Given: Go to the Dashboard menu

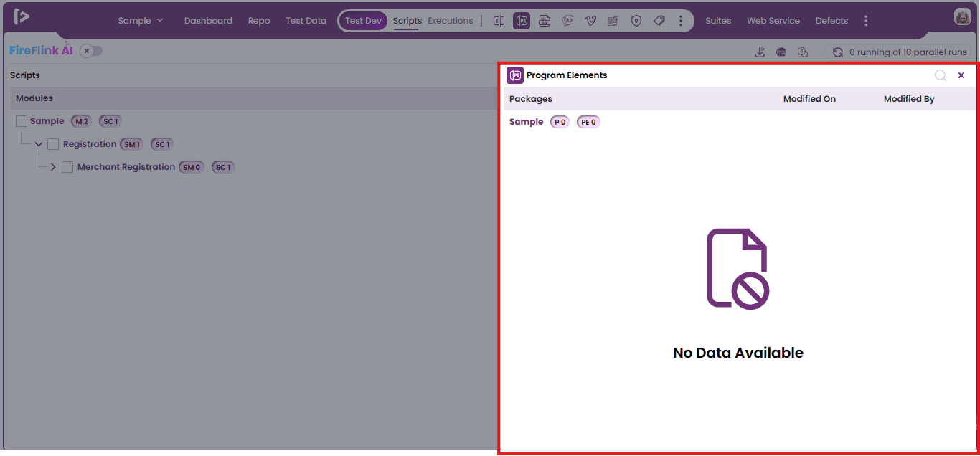Looking at the screenshot, I should click(x=208, y=21).
